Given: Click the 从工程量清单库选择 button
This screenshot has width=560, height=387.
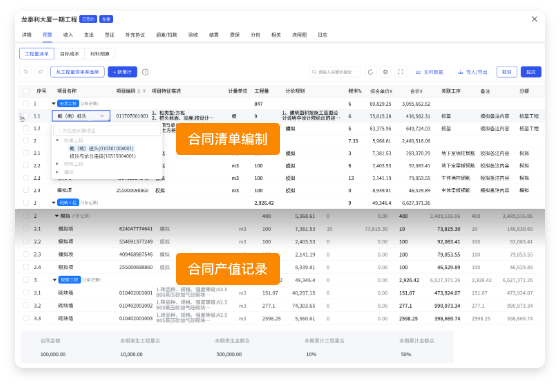Looking at the screenshot, I should coord(78,72).
